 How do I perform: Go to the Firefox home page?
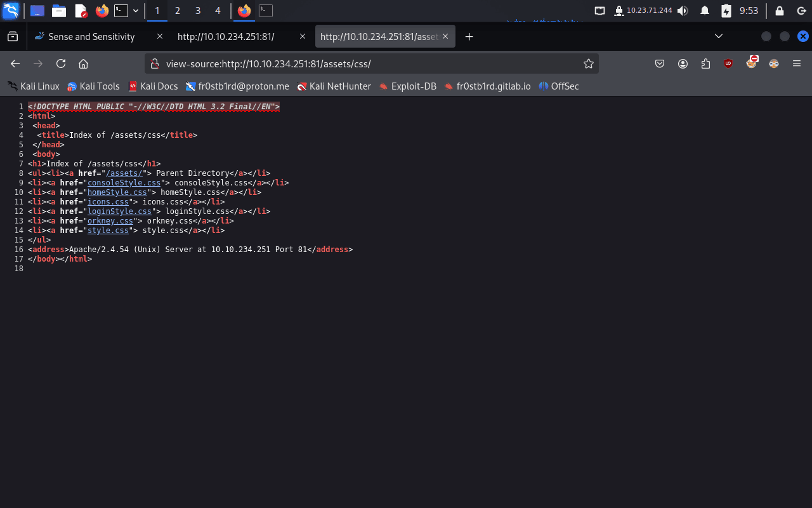(83, 63)
